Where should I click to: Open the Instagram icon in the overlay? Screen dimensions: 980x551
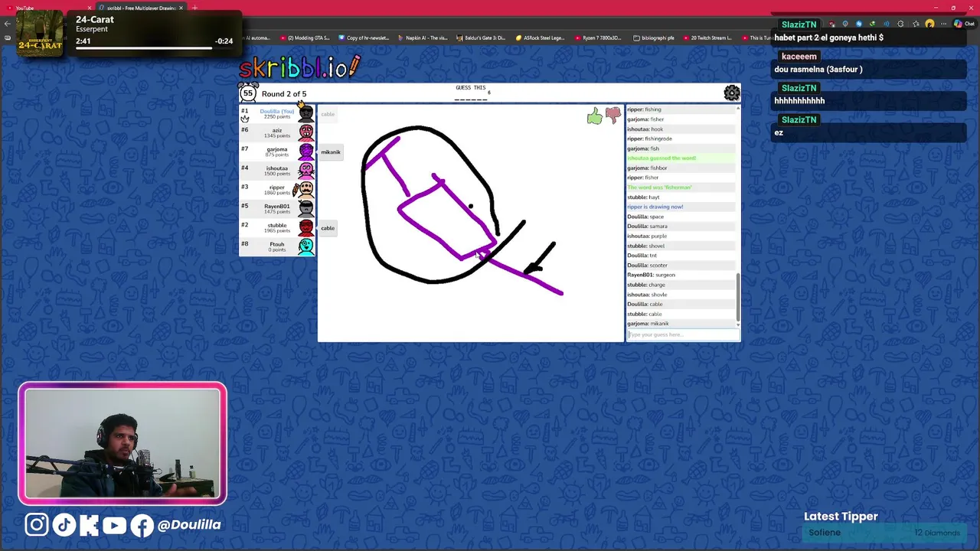coord(37,524)
